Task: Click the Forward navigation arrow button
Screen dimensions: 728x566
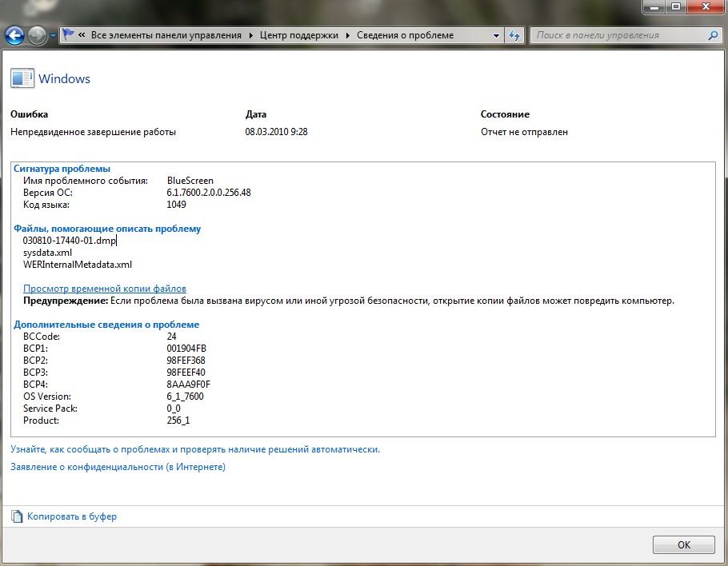Action: pyautogui.click(x=37, y=35)
